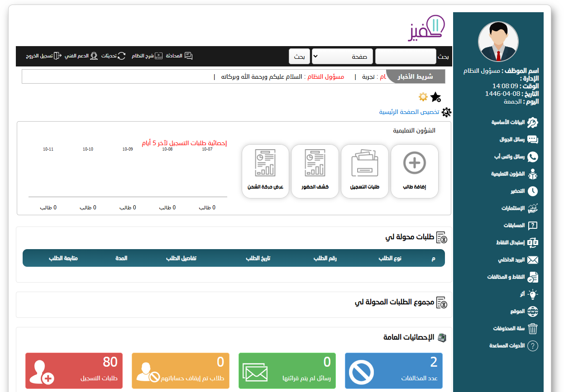Screen dimensions: 564x392
Task: Click the customize homepage (تخصيص الصفحة الرئيسية) link
Action: [409, 112]
